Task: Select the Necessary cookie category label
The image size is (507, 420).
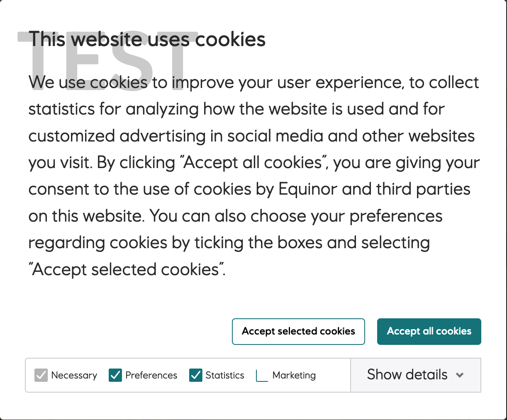Action: [74, 375]
